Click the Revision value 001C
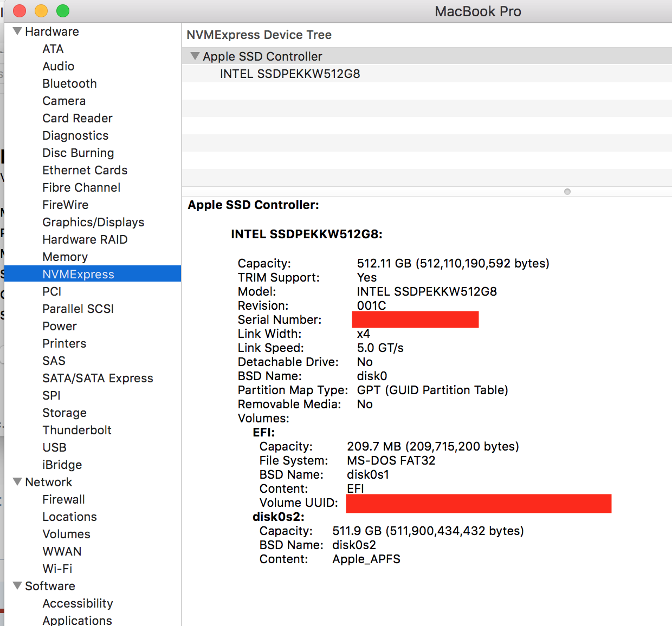The image size is (672, 626). pyautogui.click(x=372, y=305)
